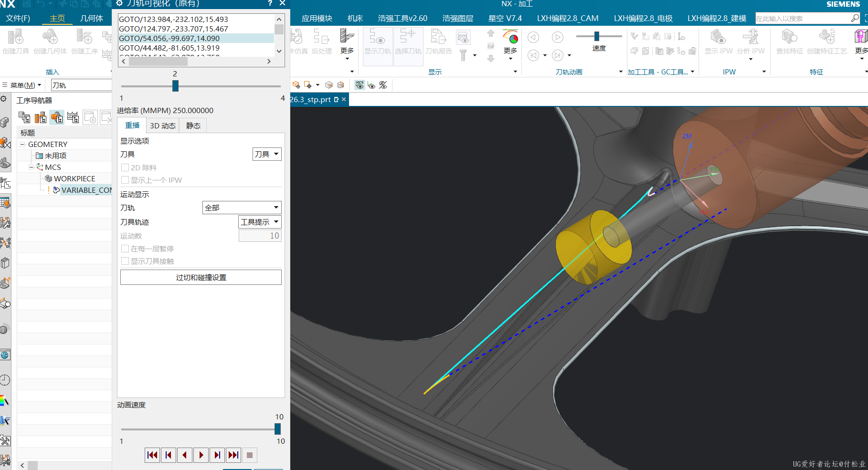The image size is (868, 470).
Task: Select Program Order View in navigator
Action: point(24,117)
